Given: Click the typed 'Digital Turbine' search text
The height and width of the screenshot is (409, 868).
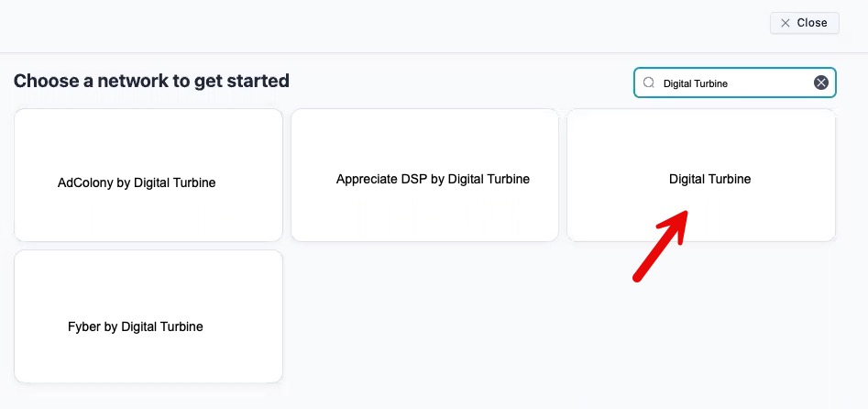Looking at the screenshot, I should pyautogui.click(x=696, y=83).
